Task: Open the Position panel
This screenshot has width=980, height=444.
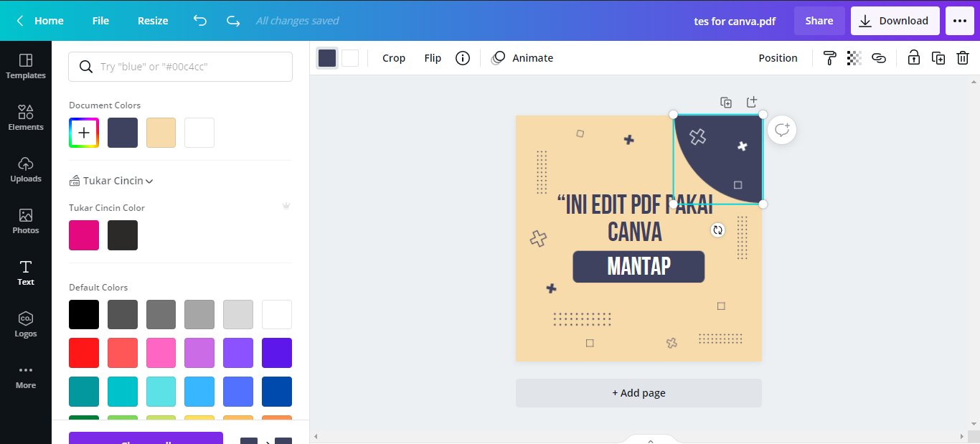Action: (778, 58)
